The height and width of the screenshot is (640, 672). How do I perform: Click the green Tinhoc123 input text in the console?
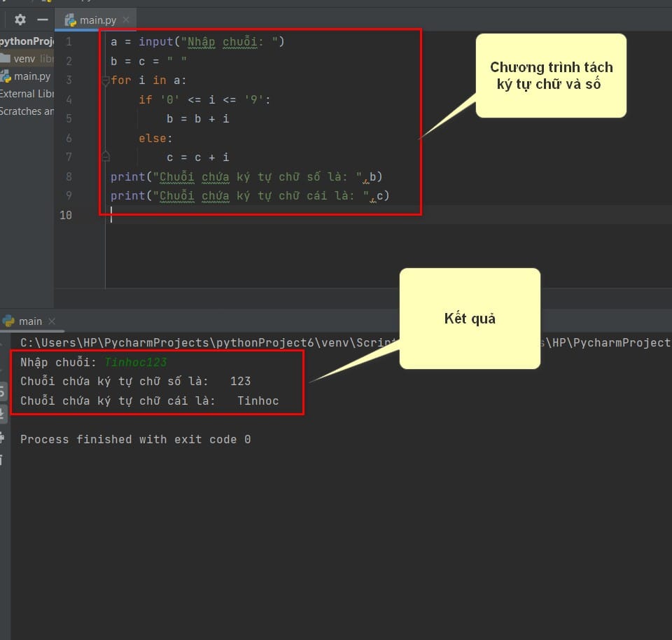tap(135, 362)
